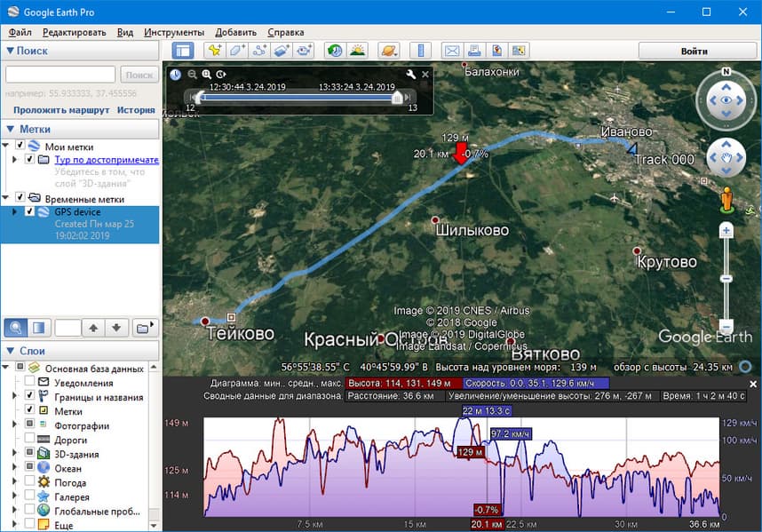Expand the GPS device tree item

point(15,212)
